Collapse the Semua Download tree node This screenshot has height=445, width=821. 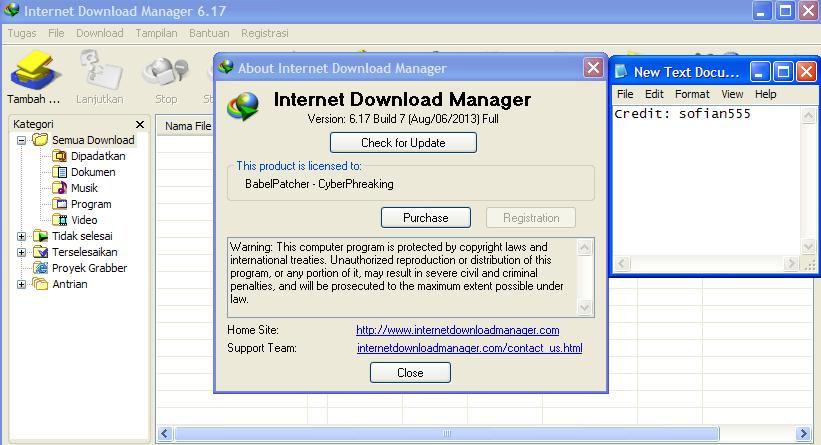(21, 140)
